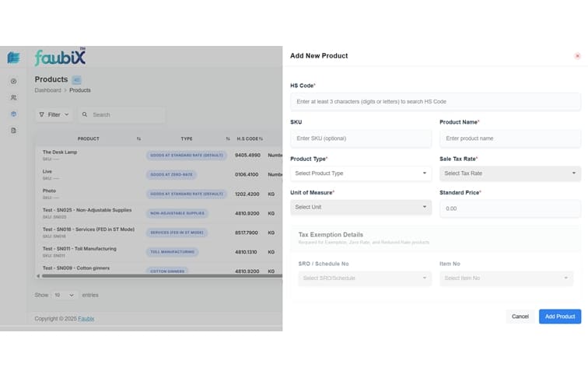Open the Sale Tax Rate dropdown
The width and height of the screenshot is (588, 378).
[509, 173]
